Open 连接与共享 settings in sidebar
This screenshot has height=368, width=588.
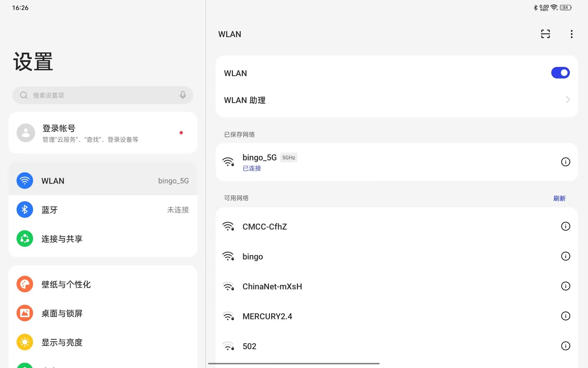click(103, 239)
